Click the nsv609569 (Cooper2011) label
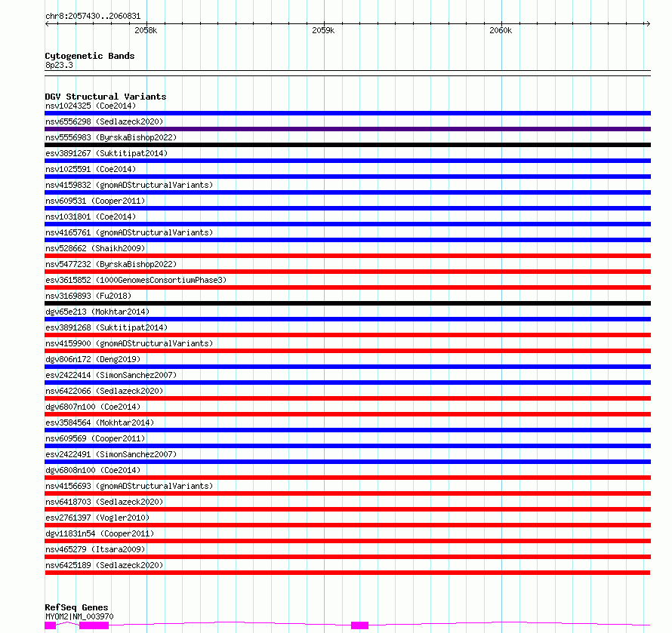 pyautogui.click(x=95, y=438)
